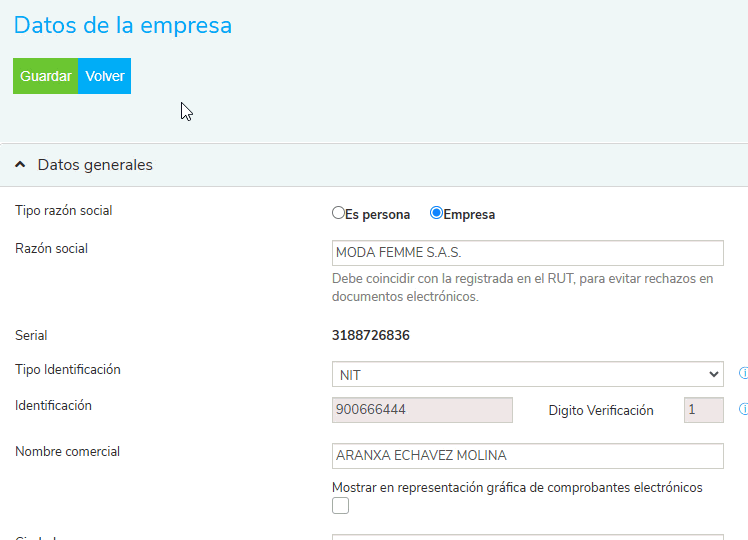The height and width of the screenshot is (540, 748).
Task: Click the Mostrar en representación gráfica label text
Action: point(517,488)
